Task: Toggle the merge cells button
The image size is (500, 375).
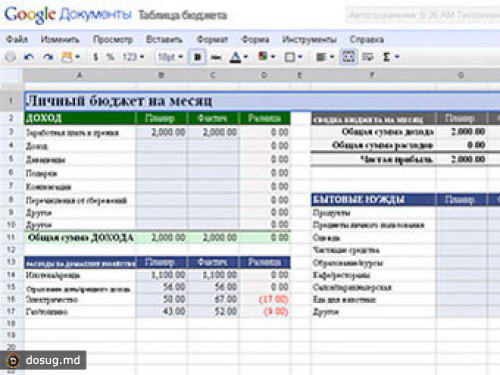Action: (348, 57)
